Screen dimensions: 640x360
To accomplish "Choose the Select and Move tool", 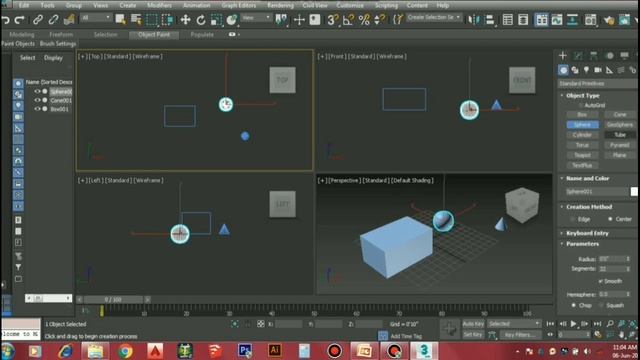I will (x=185, y=19).
